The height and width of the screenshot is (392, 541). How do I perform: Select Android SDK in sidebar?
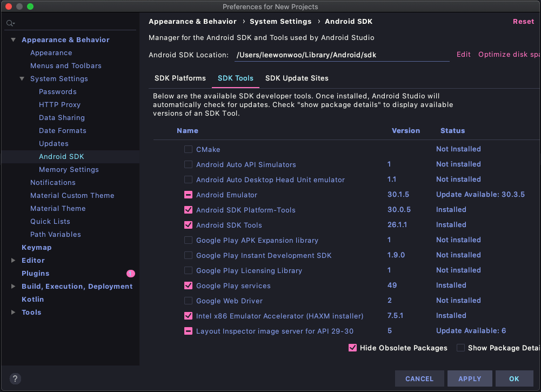[62, 157]
